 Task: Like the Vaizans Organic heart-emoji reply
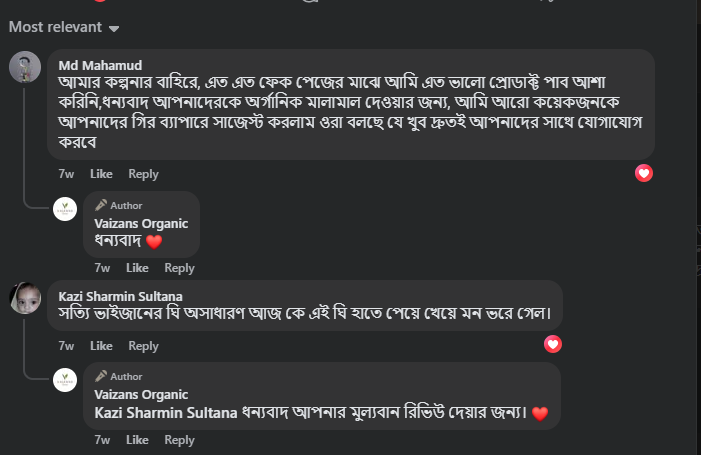click(x=137, y=268)
